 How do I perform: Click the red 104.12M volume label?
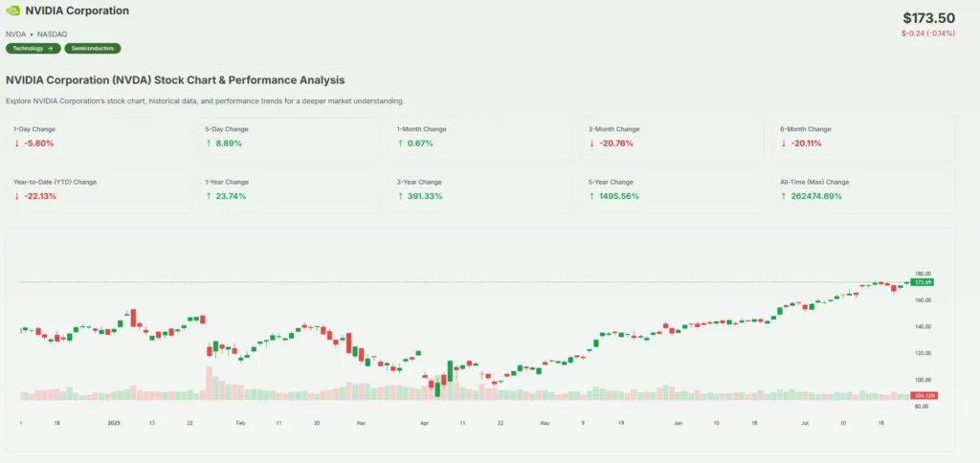point(924,395)
